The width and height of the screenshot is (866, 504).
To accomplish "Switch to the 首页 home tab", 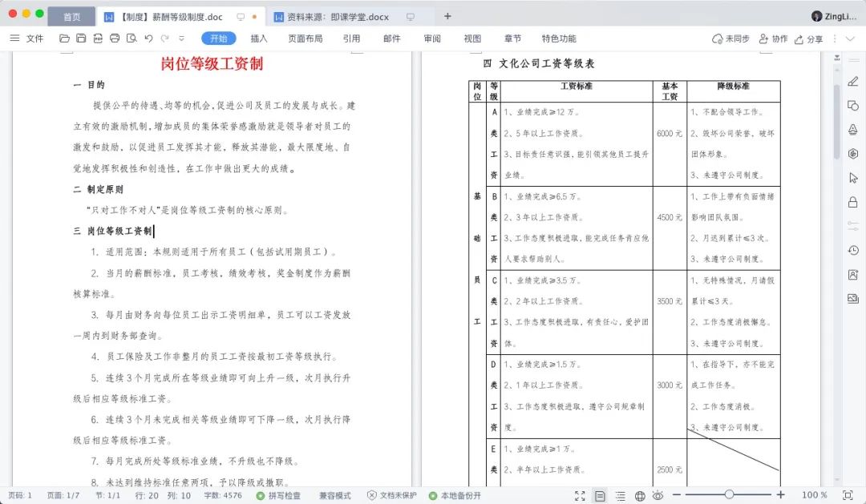I will tap(71, 17).
